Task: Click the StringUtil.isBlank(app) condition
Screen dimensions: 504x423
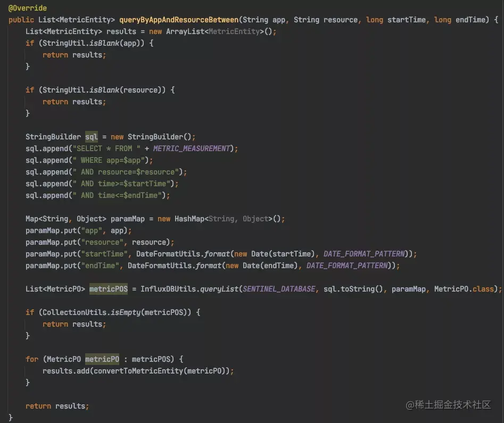Action: click(x=94, y=43)
